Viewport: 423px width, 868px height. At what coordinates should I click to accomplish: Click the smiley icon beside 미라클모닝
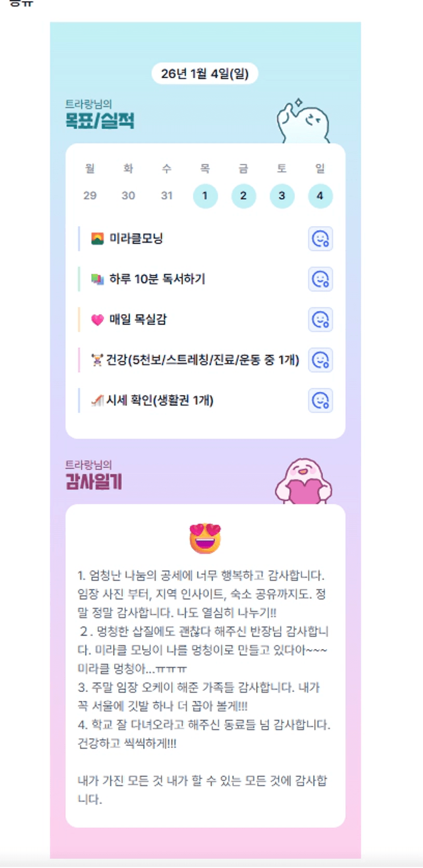click(321, 239)
